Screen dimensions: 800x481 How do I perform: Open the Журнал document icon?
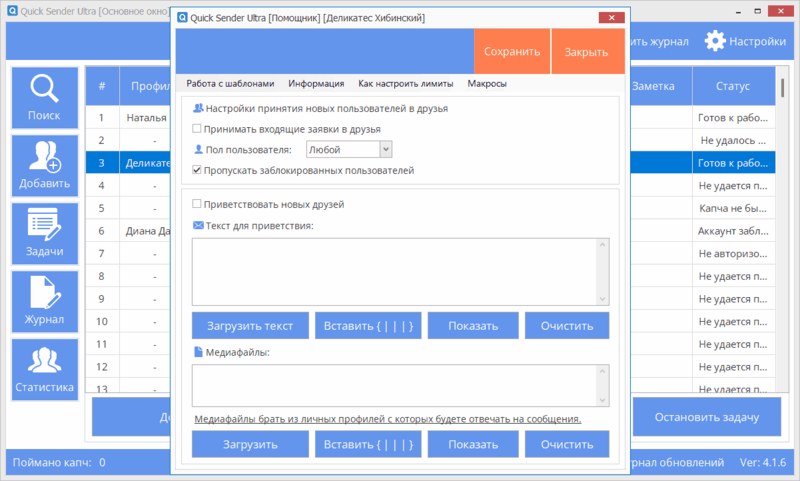43,294
